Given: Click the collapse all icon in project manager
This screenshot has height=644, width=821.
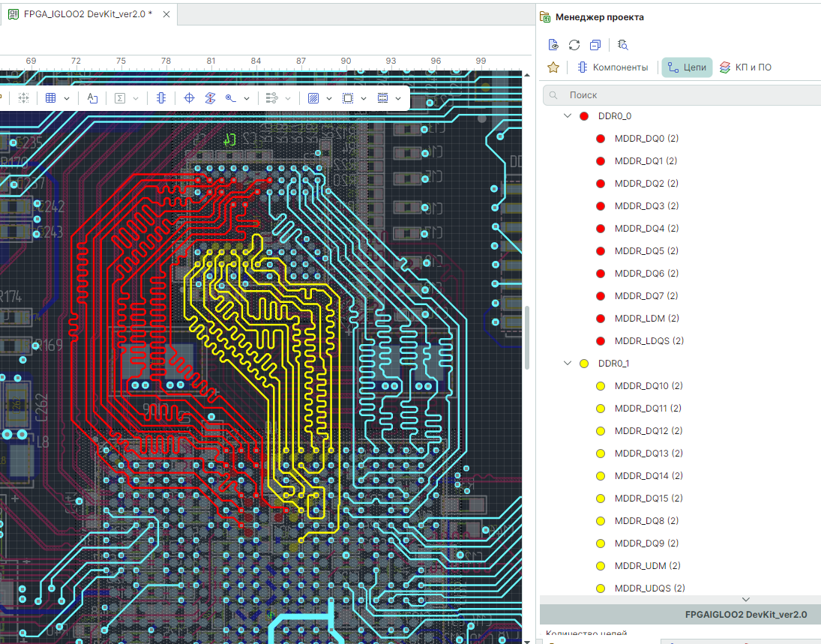Looking at the screenshot, I should point(595,44).
